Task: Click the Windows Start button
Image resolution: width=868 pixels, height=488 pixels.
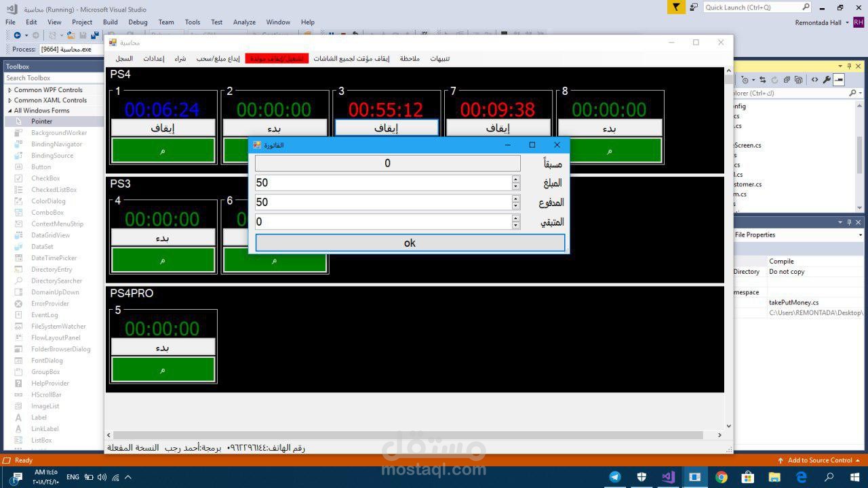Action: [854, 477]
